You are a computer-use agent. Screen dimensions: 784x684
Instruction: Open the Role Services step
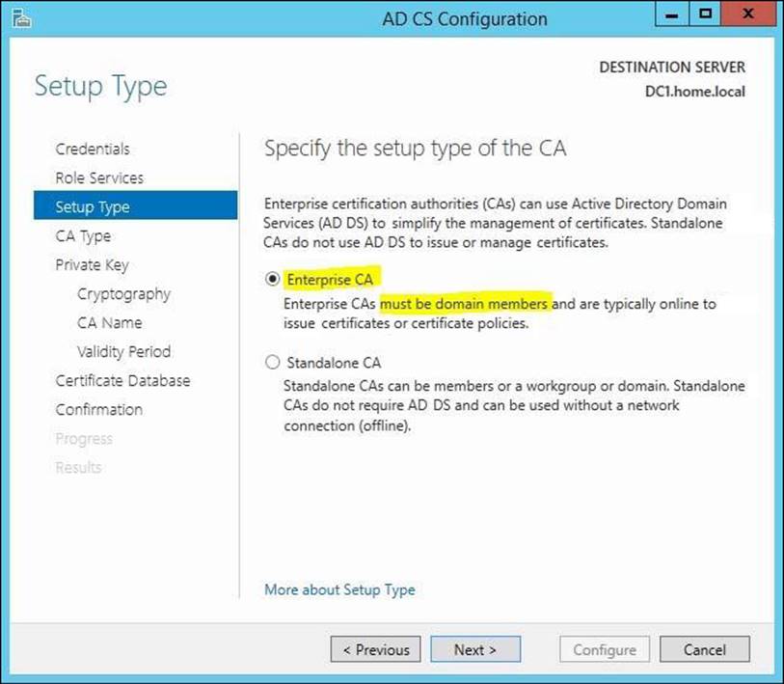tap(99, 178)
